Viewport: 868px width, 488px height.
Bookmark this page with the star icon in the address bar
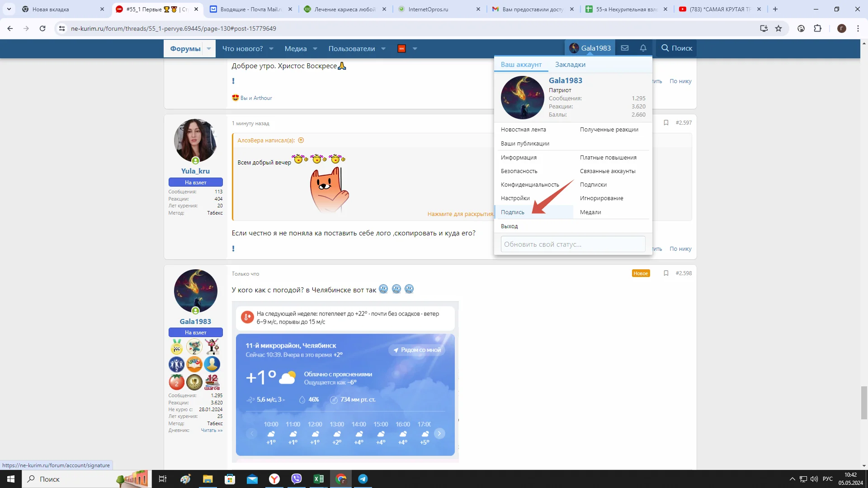(778, 28)
